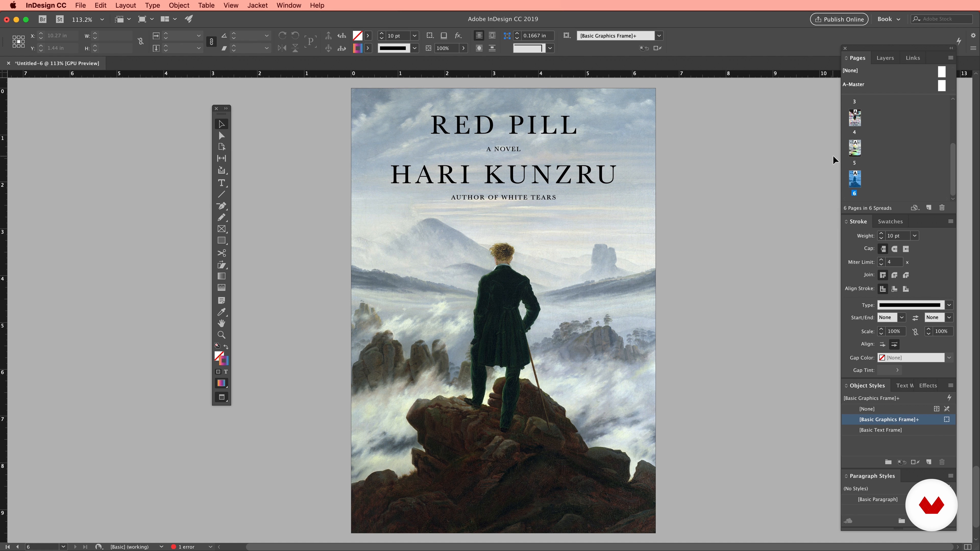Switch to the Effects tab
Image resolution: width=980 pixels, height=551 pixels.
[x=928, y=386]
